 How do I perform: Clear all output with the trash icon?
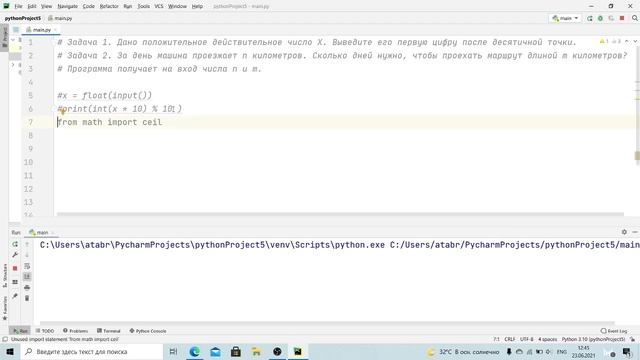27,298
